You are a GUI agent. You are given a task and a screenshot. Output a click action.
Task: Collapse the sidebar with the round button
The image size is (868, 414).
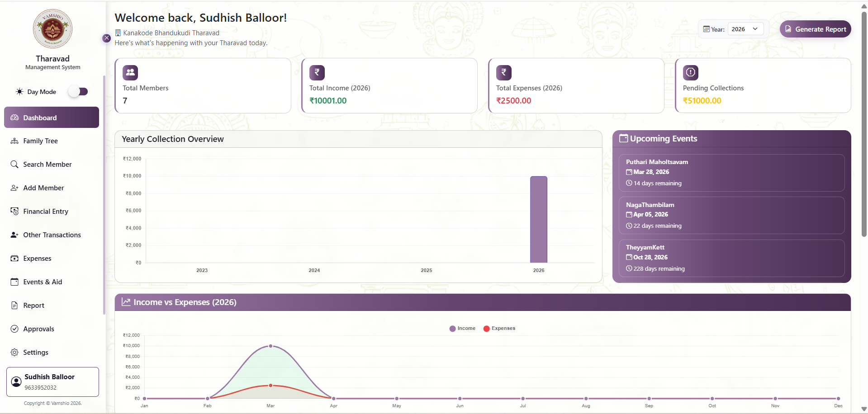click(107, 38)
